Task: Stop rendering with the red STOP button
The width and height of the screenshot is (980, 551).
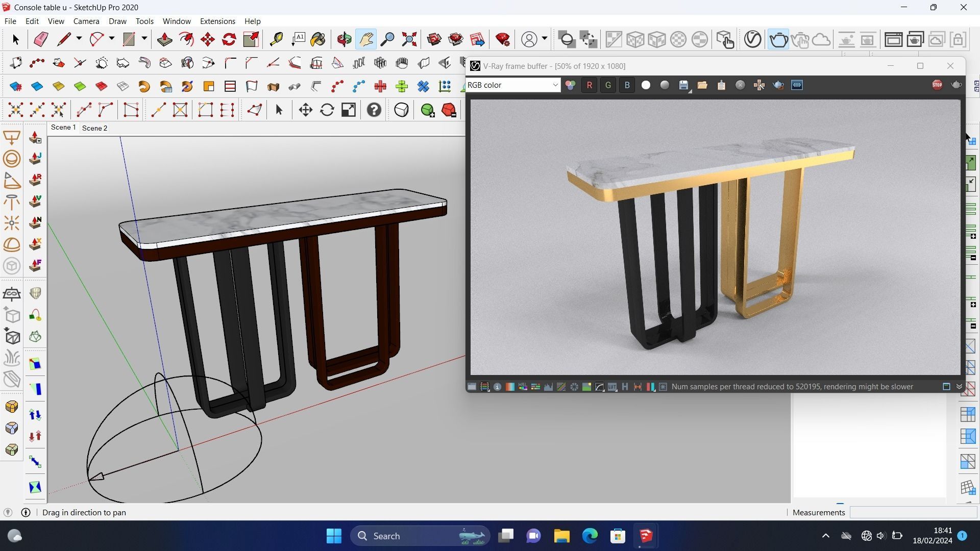Action: tap(937, 85)
